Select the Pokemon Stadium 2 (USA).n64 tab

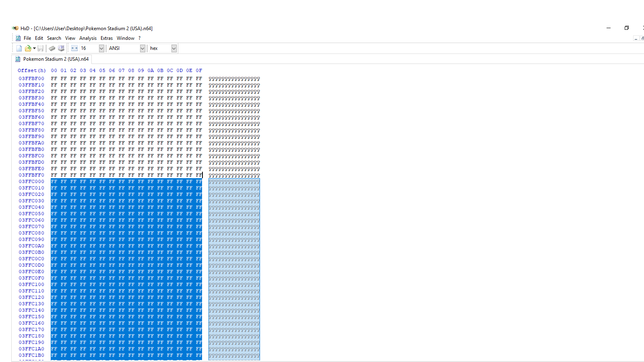click(52, 59)
